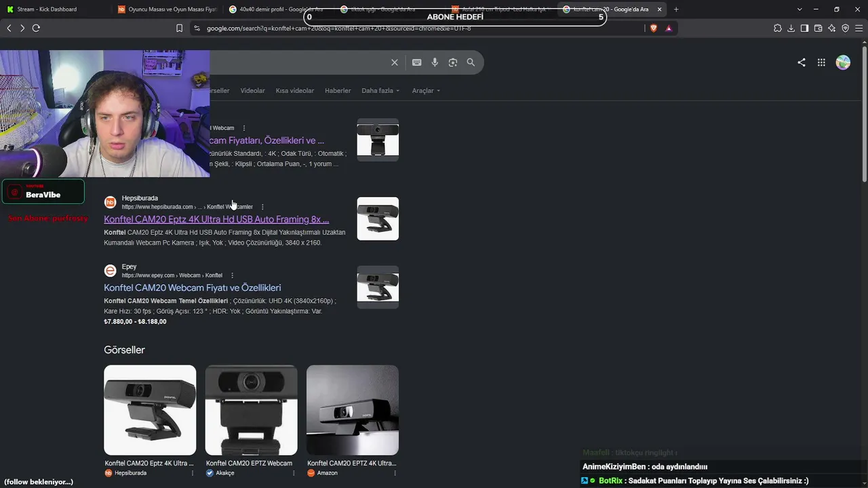Open Konftel CAM20 Webcam Fiyatı ve Özellikleri link
This screenshot has width=868, height=488.
point(193,287)
